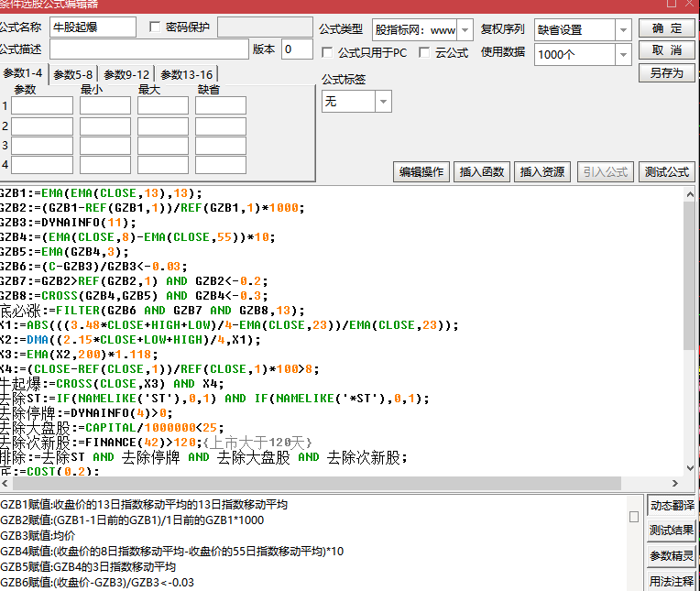Click the 另存为 button
The height and width of the screenshot is (591, 700).
tap(666, 72)
